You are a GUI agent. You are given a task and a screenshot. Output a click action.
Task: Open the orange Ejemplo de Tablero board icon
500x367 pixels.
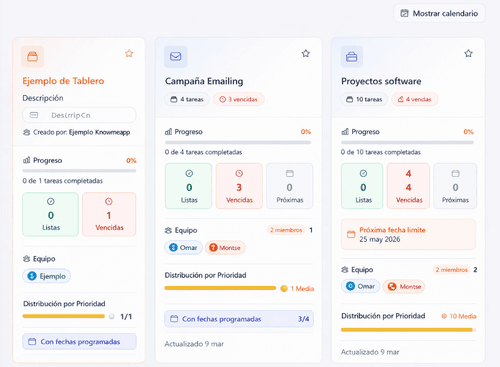coord(32,56)
